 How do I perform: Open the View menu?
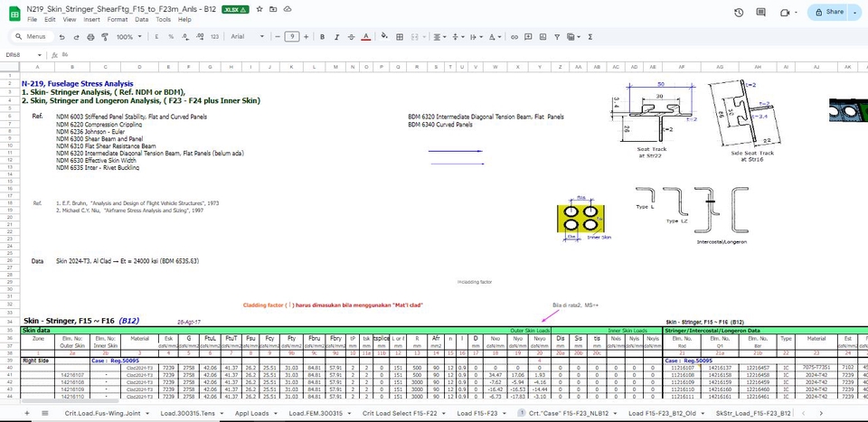point(70,19)
